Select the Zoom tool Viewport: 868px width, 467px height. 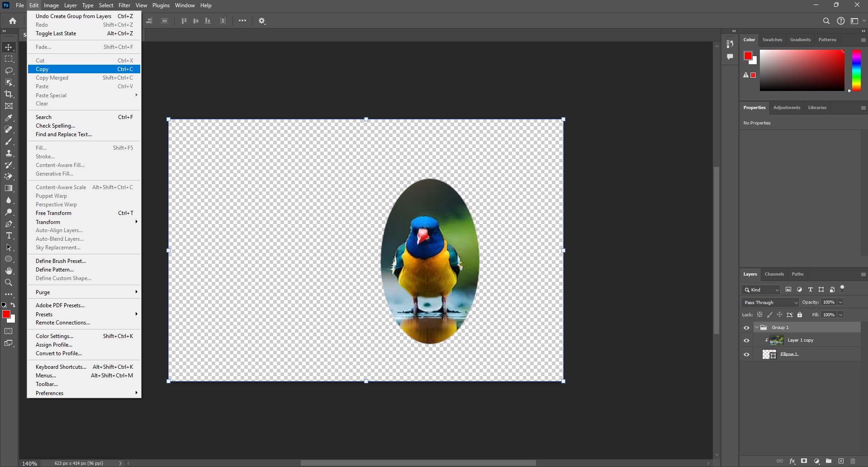coord(9,282)
